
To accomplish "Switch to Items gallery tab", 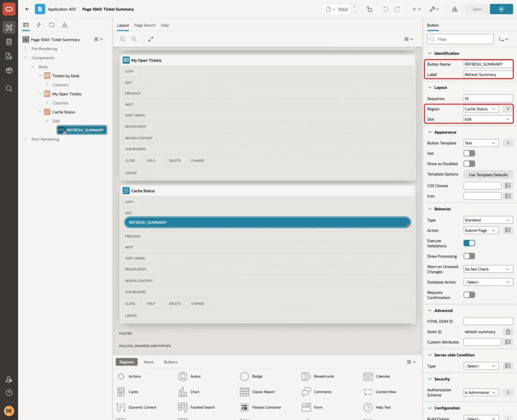I will [x=149, y=361].
